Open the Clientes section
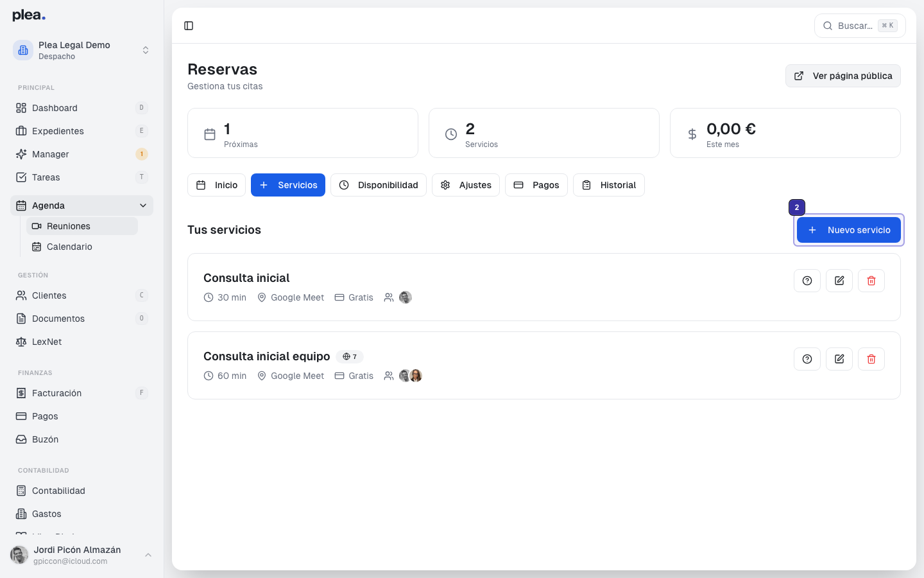The height and width of the screenshot is (578, 924). coord(50,295)
